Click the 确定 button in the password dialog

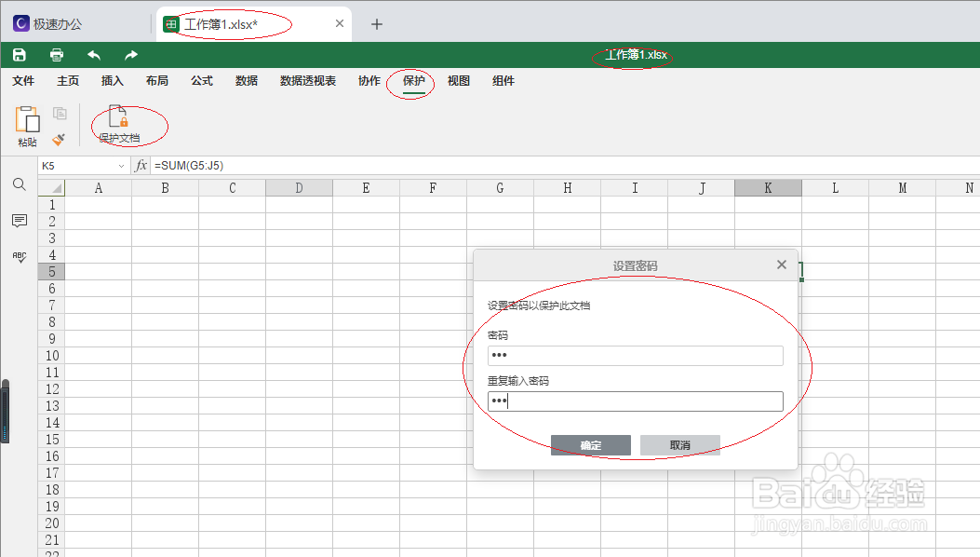tap(590, 444)
